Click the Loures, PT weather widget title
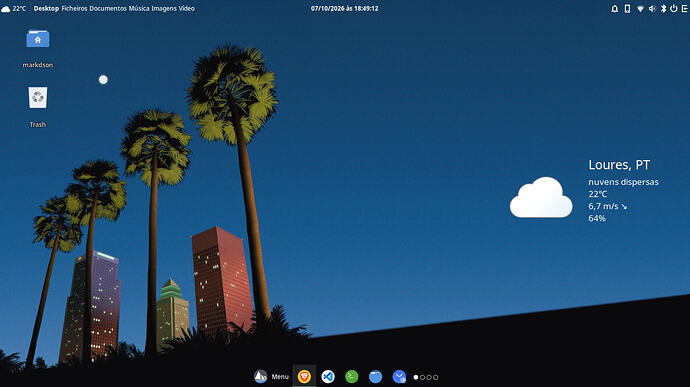The width and height of the screenshot is (690, 387). [x=619, y=165]
